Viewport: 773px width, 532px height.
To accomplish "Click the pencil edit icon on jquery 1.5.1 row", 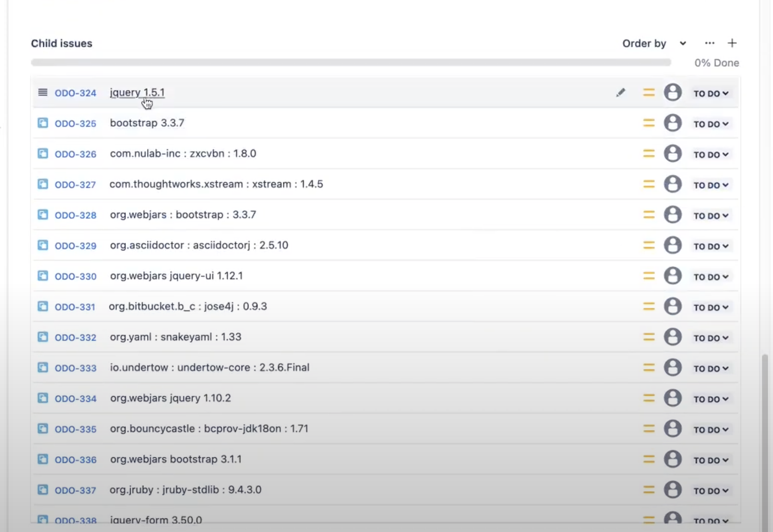I will tap(620, 93).
